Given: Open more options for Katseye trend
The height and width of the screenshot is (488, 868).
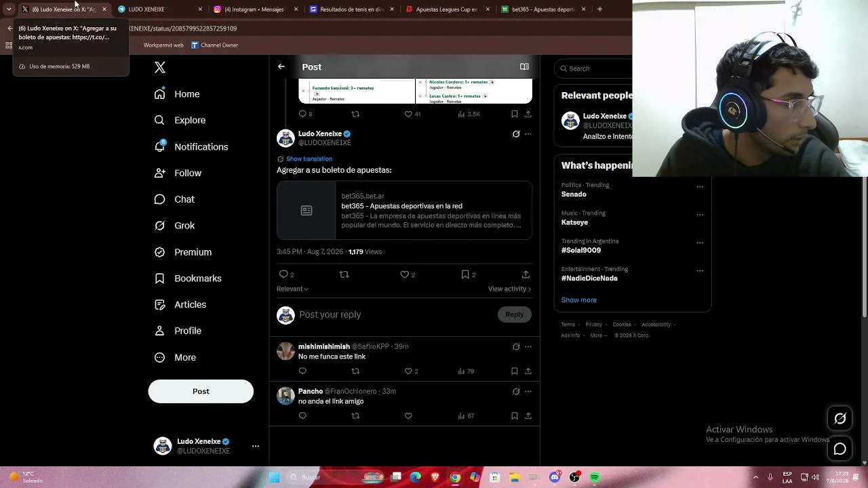Looking at the screenshot, I should (x=700, y=215).
